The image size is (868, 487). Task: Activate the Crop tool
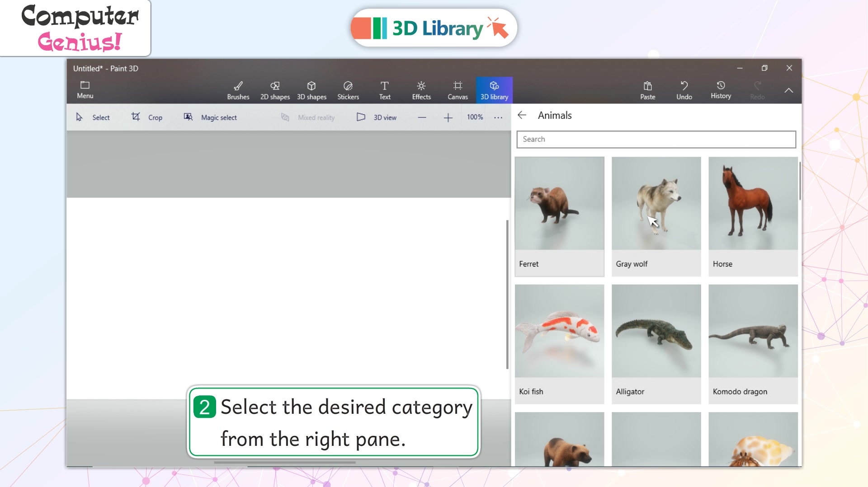click(x=147, y=117)
